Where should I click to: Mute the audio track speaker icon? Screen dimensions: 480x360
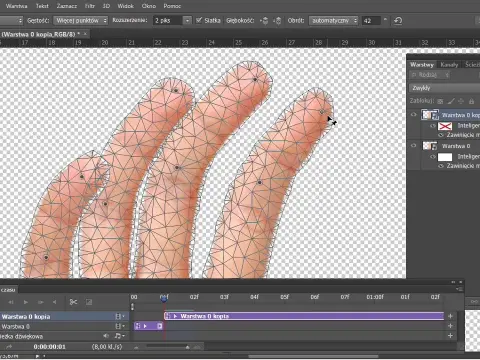pyautogui.click(x=106, y=336)
